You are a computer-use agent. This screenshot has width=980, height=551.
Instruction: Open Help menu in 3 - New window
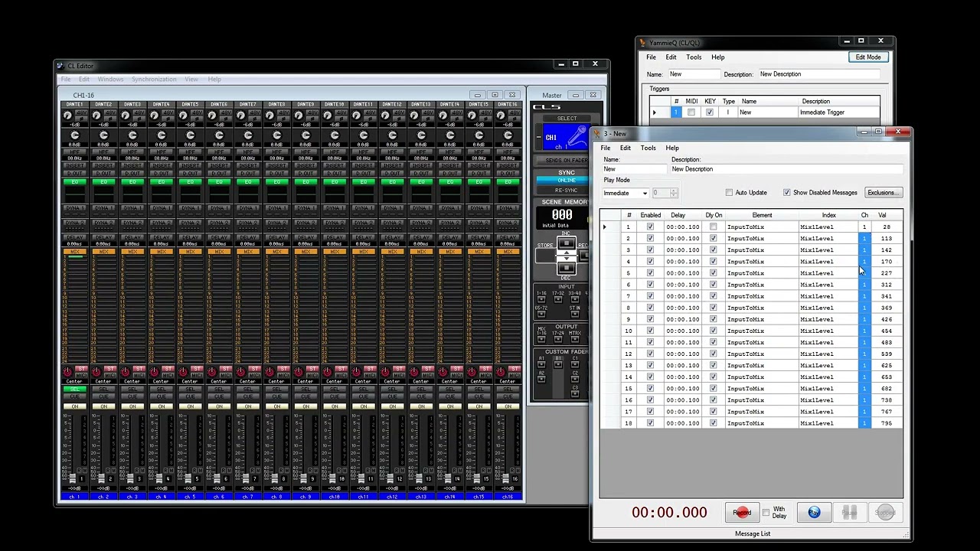pyautogui.click(x=671, y=148)
